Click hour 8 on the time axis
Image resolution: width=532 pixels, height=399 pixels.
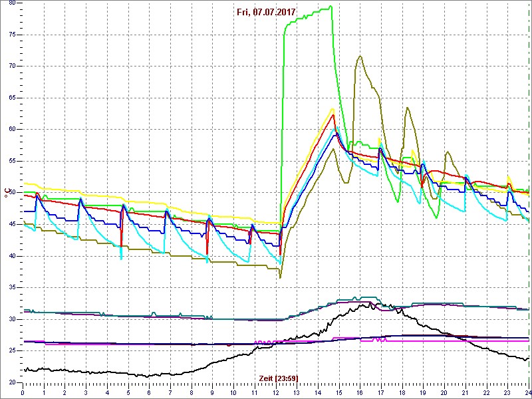(x=192, y=392)
